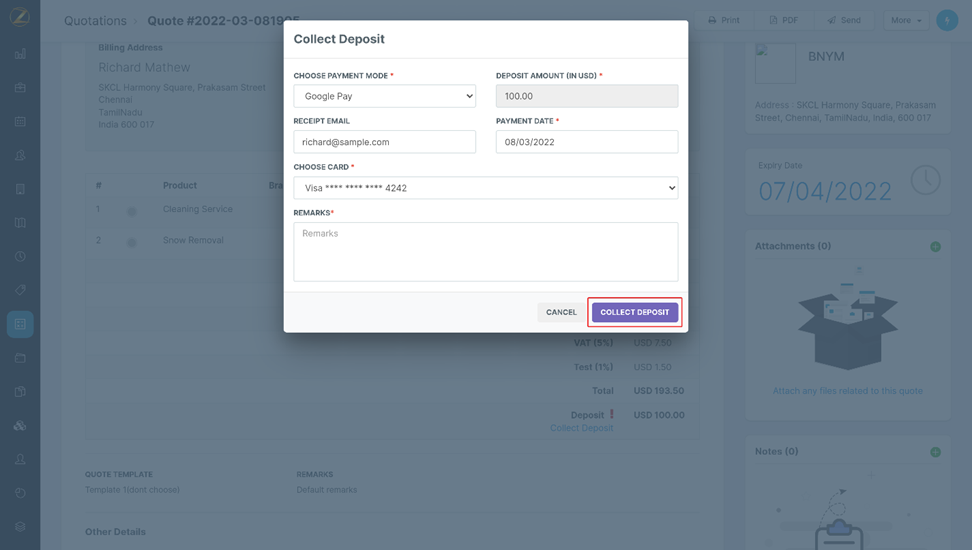972x550 pixels.
Task: Open the More dropdown menu
Action: pyautogui.click(x=906, y=20)
